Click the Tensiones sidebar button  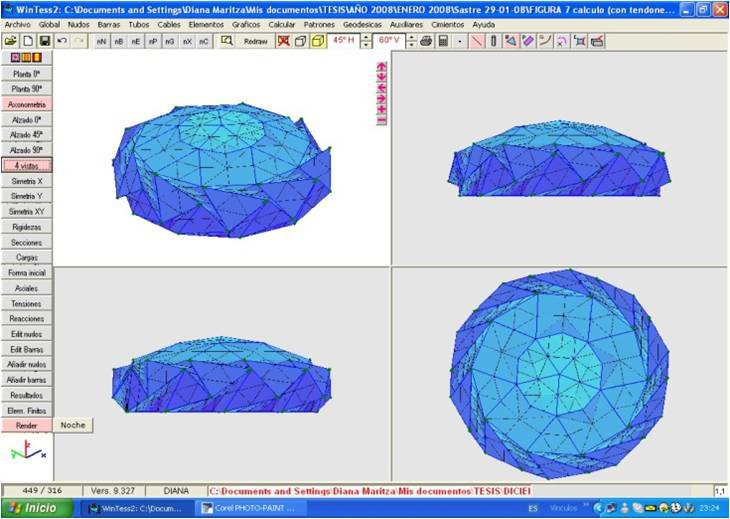pos(26,303)
